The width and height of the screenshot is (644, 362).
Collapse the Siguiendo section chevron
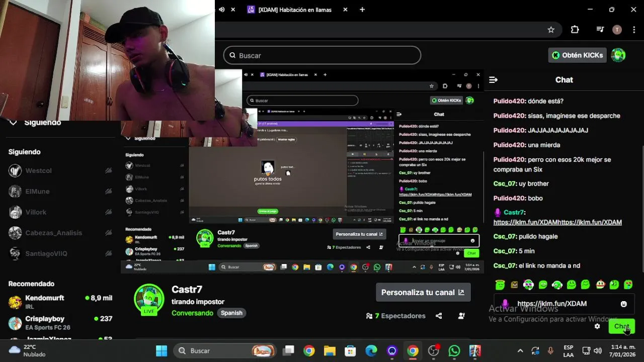coord(13,123)
